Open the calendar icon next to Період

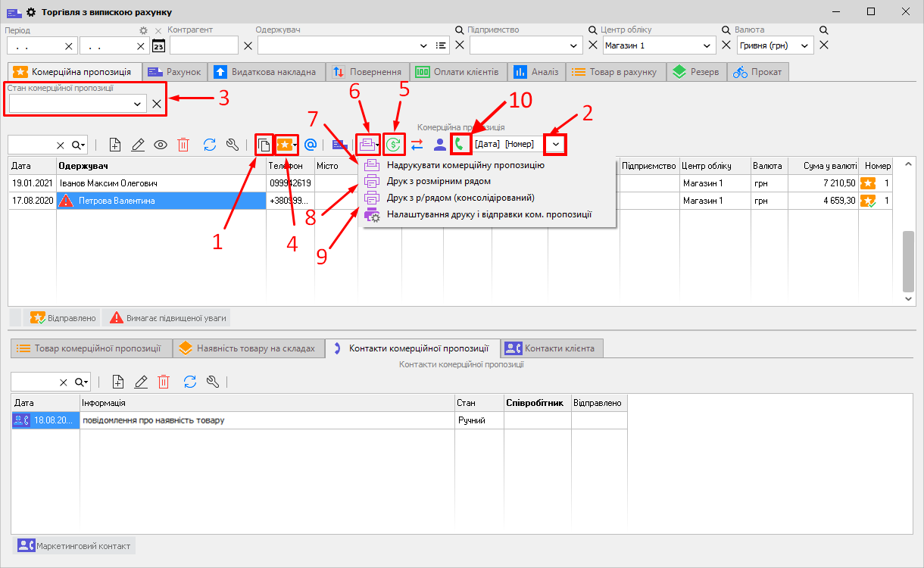(158, 46)
